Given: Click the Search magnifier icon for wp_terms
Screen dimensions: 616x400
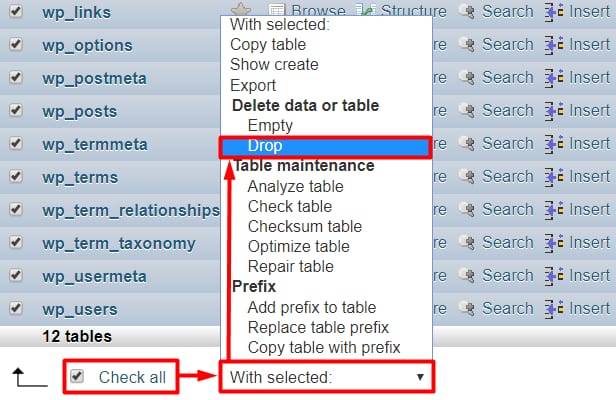Looking at the screenshot, I should 466,177.
